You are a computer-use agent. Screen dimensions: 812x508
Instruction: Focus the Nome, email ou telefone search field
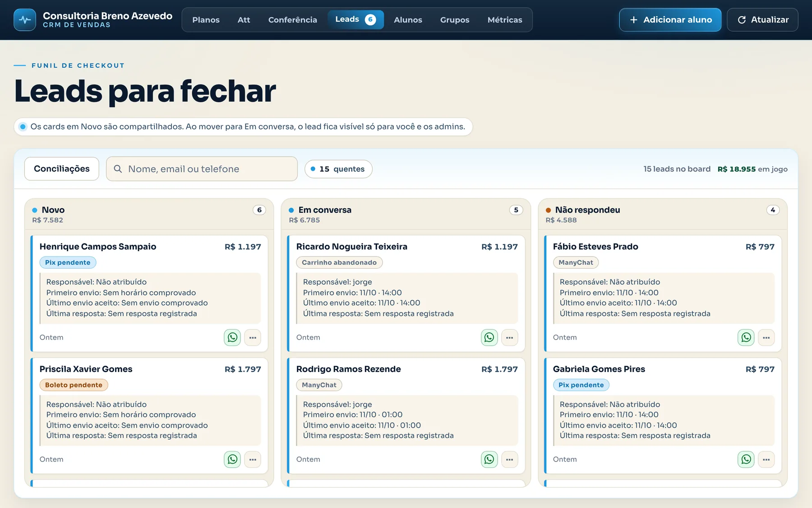202,169
